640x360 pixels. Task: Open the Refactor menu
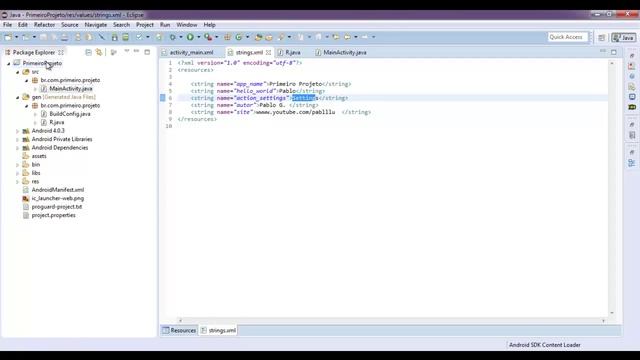44,25
